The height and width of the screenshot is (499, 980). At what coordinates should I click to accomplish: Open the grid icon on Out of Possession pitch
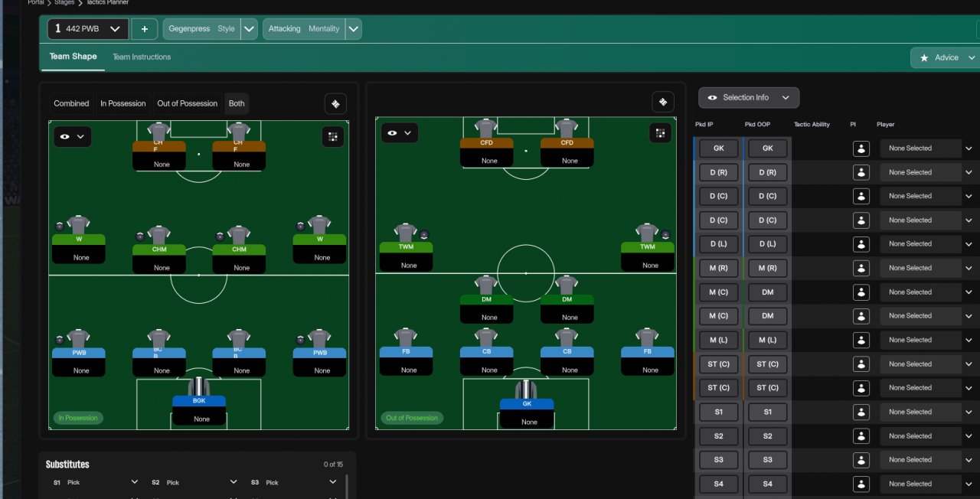[660, 133]
